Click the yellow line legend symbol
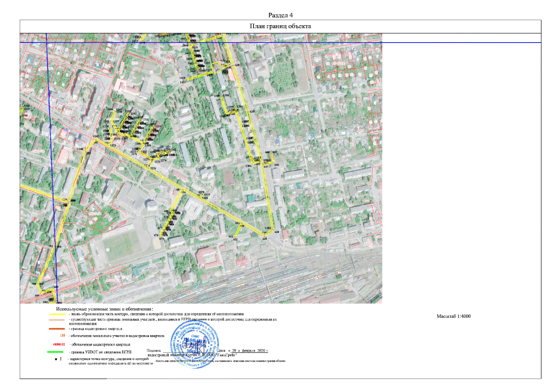Screen dimensions: 555x392 (x=58, y=313)
